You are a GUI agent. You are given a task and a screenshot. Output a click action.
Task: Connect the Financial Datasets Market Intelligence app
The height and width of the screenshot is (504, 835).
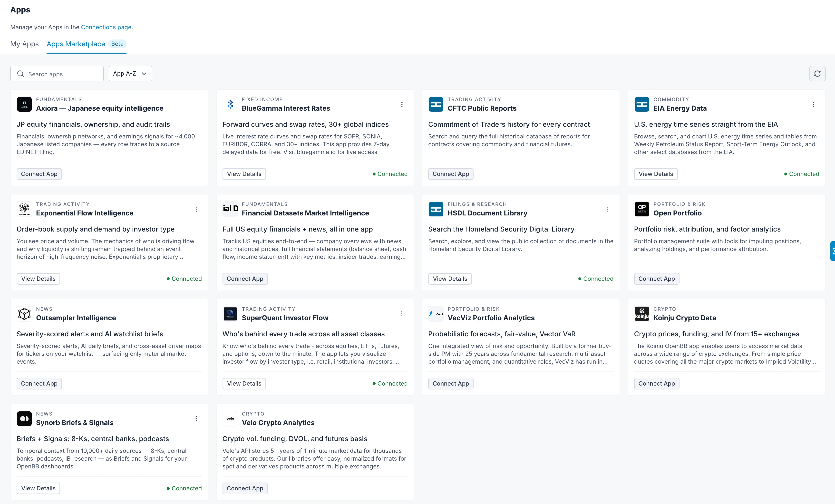(x=245, y=279)
